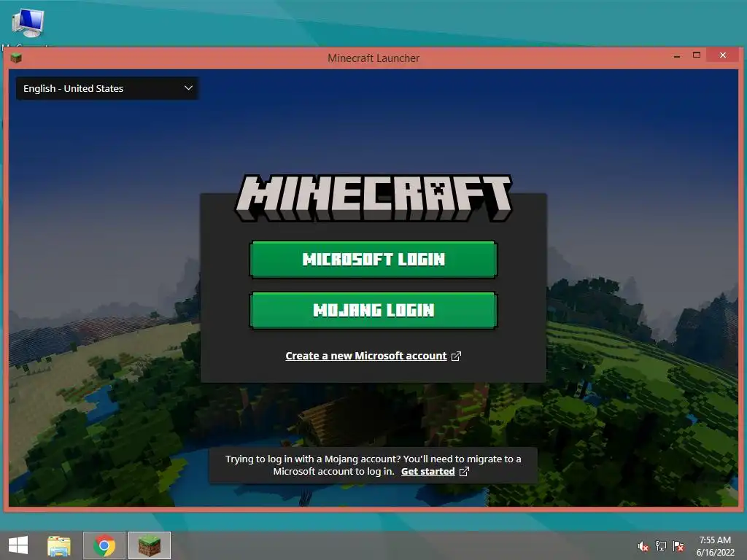This screenshot has height=560, width=747.
Task: Select the Minecraft Launcher taskbar icon
Action: [150, 545]
